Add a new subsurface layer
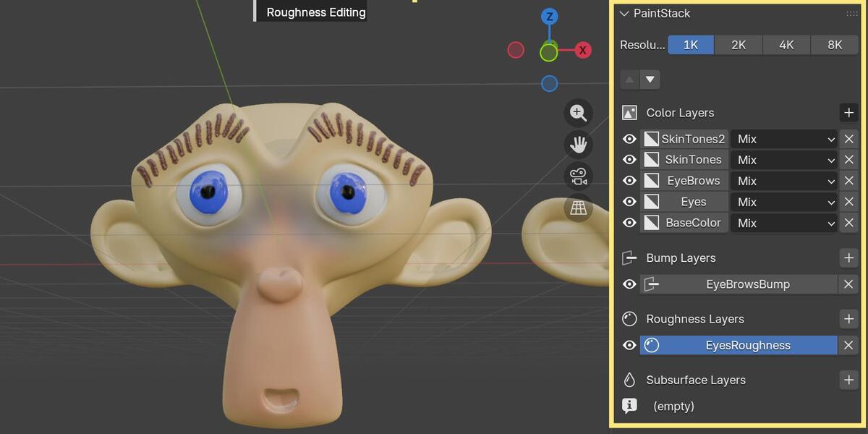 [x=848, y=380]
